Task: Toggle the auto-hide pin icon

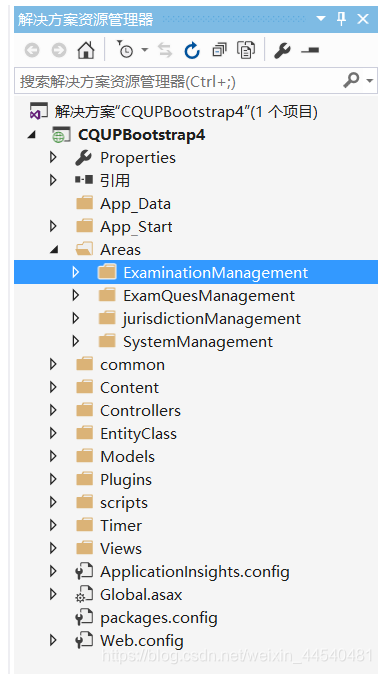Action: point(341,19)
